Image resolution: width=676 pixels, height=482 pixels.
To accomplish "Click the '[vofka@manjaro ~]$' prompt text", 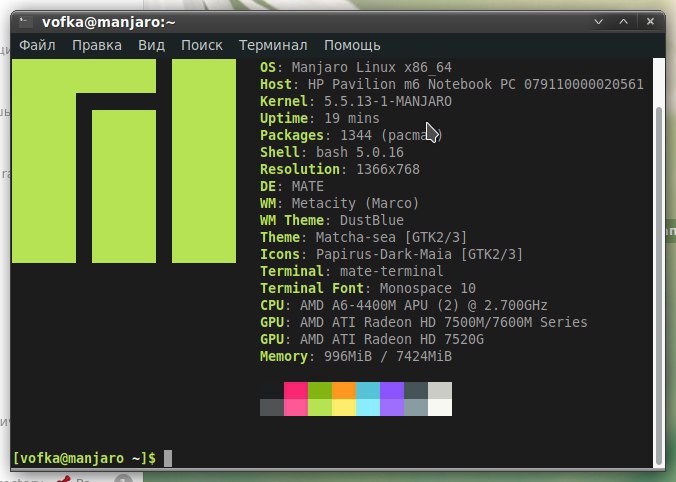I will (x=84, y=458).
